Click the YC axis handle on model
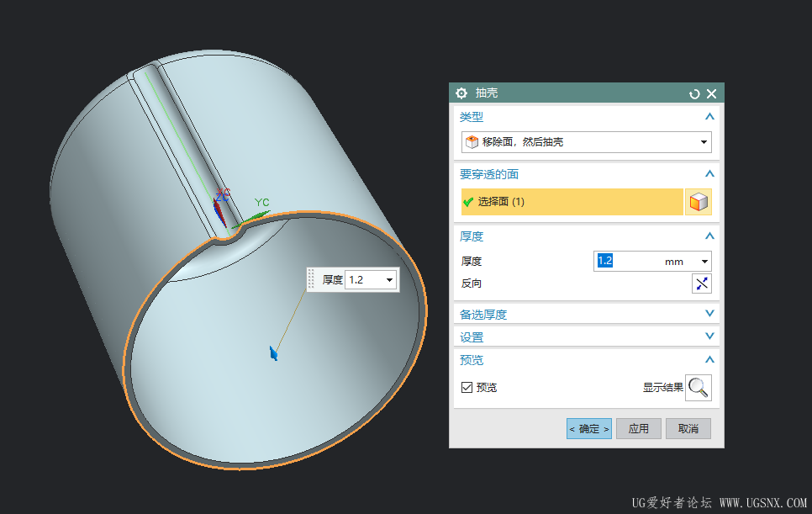 259,214
